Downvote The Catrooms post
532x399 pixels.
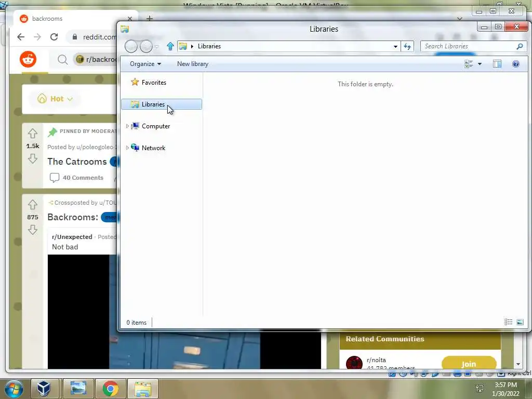pos(33,158)
